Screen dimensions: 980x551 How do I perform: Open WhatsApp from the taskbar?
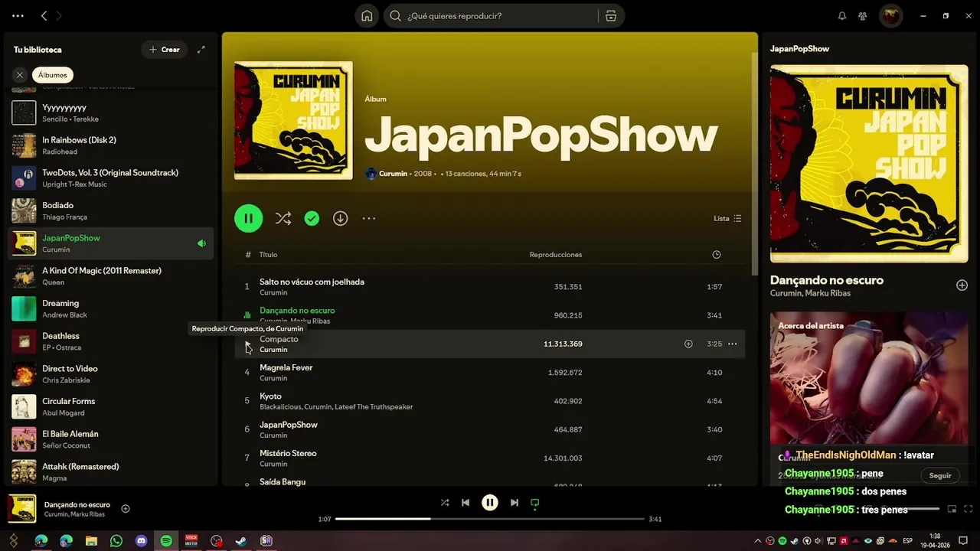click(x=116, y=541)
